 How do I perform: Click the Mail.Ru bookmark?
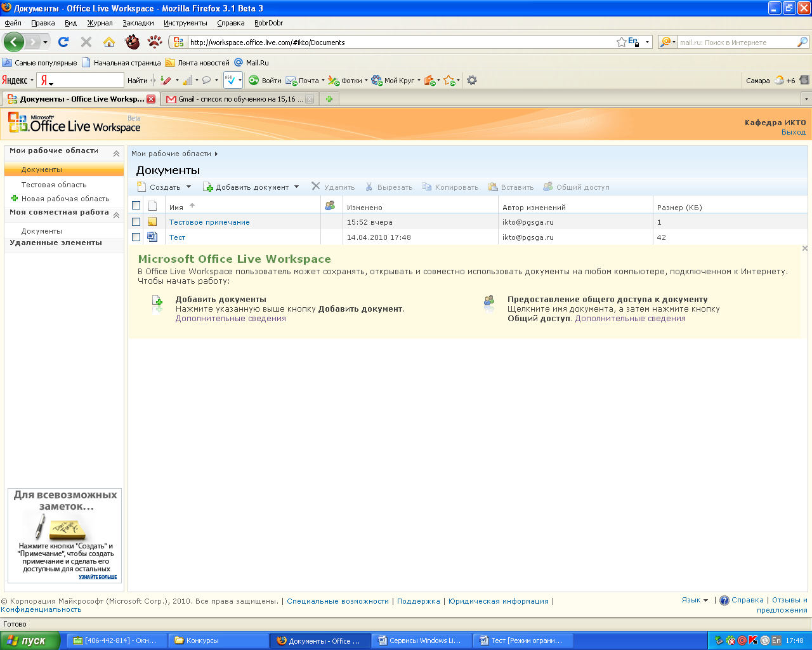coord(252,63)
